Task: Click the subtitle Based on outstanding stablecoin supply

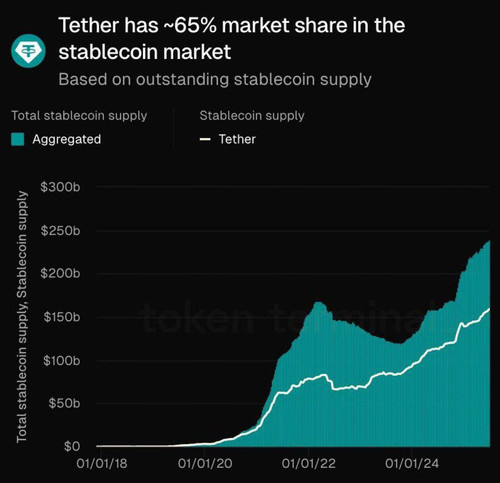Action: pos(215,80)
